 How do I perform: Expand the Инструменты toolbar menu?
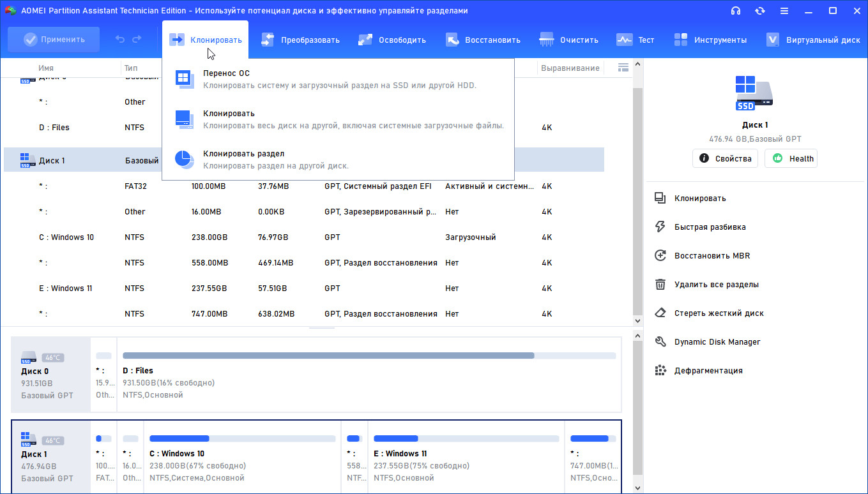[x=710, y=40]
